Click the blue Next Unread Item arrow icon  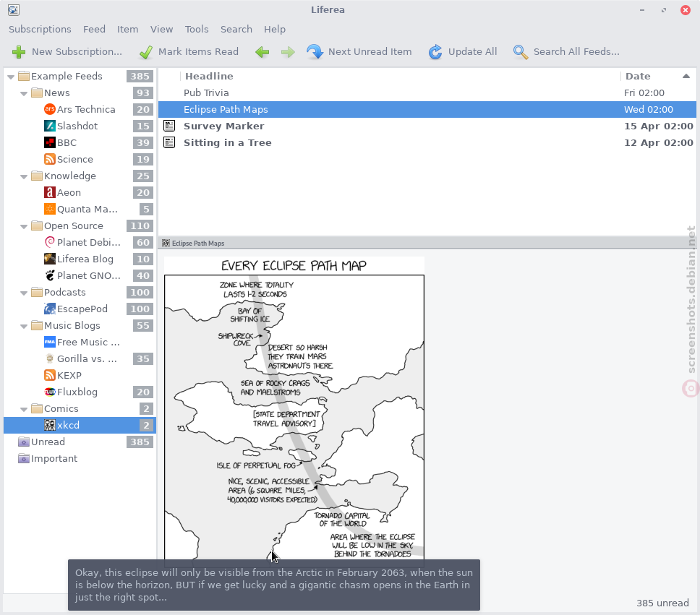pos(315,52)
